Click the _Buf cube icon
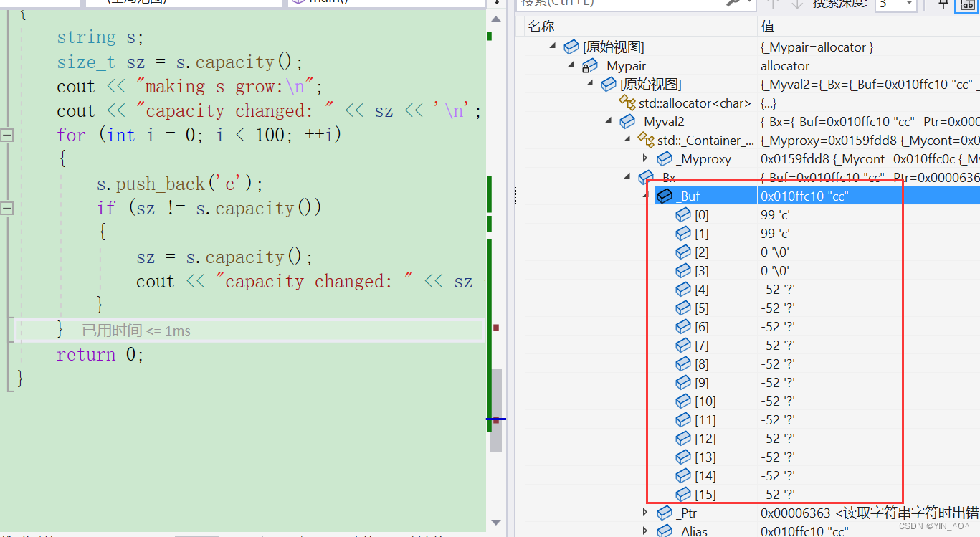The height and width of the screenshot is (537, 980). pyautogui.click(x=665, y=196)
